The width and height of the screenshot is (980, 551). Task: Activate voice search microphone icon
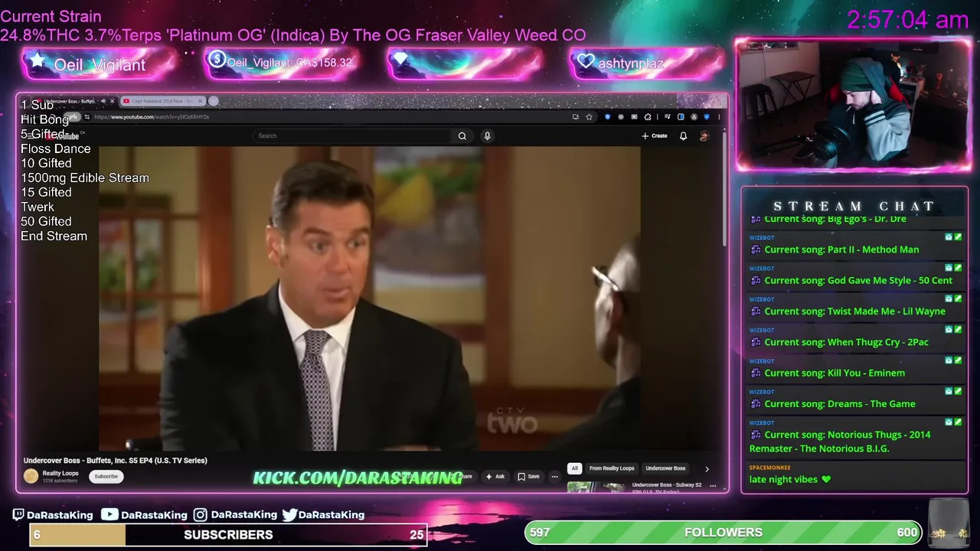point(487,136)
